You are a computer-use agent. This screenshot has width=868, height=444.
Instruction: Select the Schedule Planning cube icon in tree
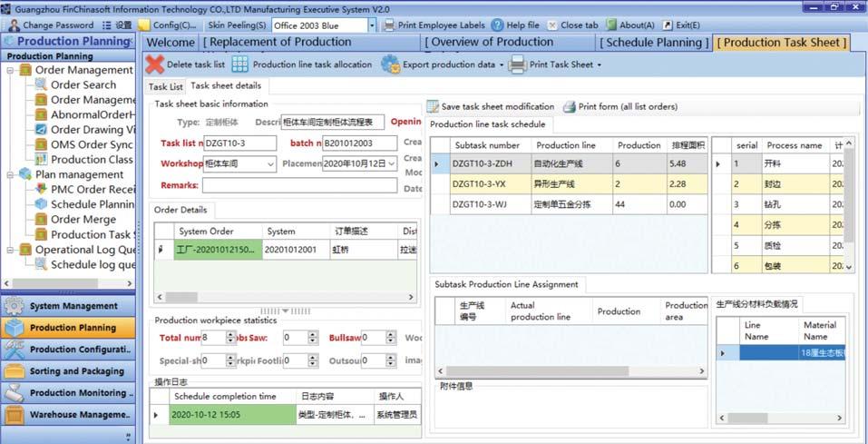coord(41,204)
